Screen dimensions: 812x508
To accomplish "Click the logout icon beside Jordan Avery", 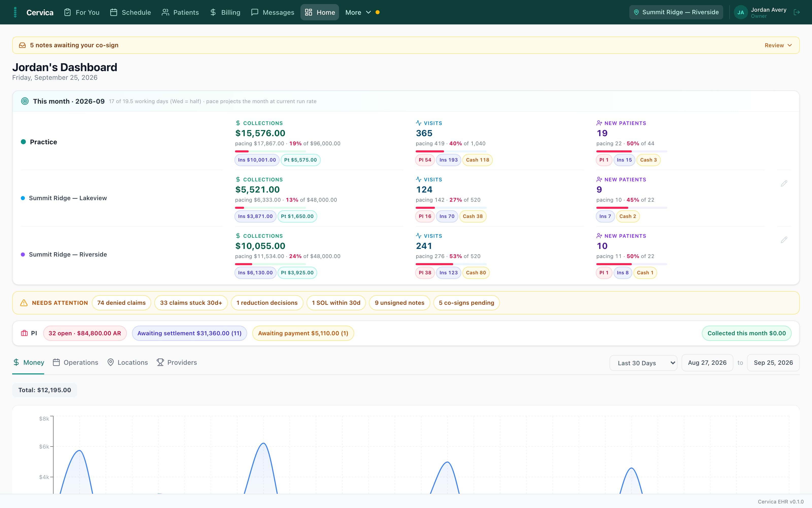I will pos(797,12).
